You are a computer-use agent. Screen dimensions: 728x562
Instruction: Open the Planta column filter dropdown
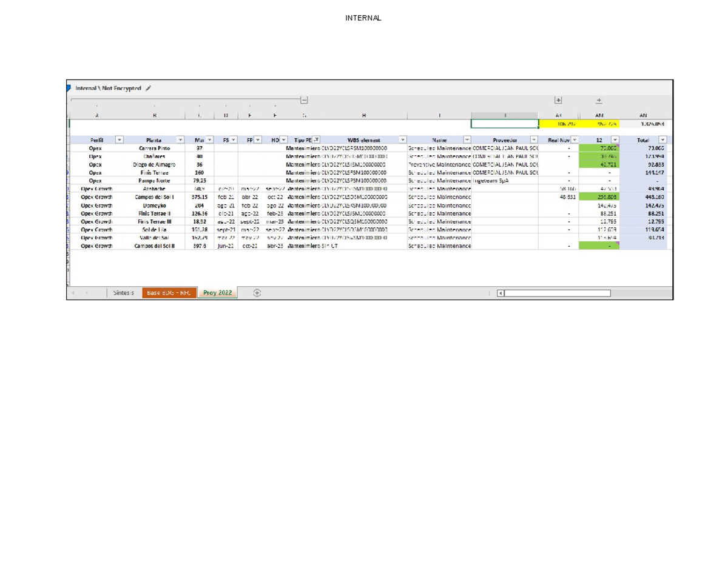[180, 139]
